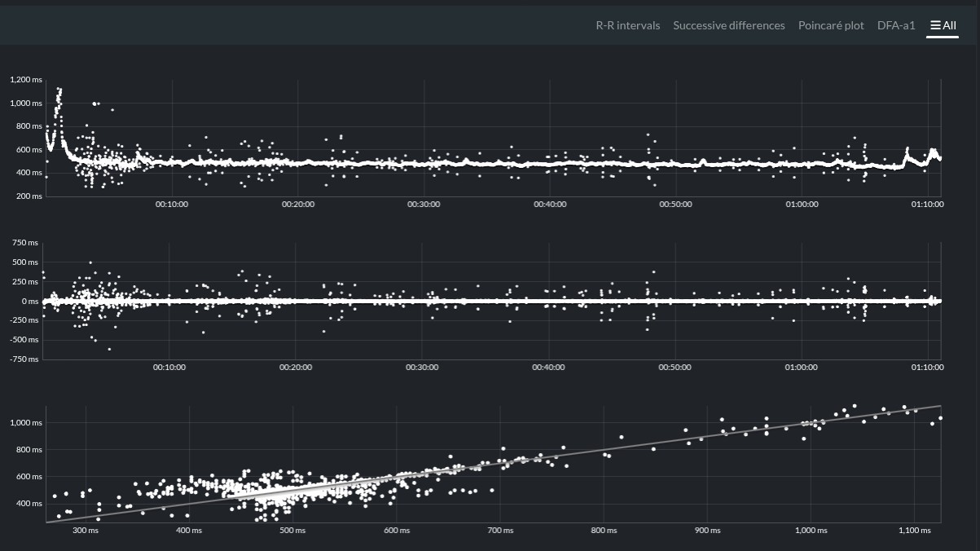Click the "-250 ms" axis label

(25, 320)
